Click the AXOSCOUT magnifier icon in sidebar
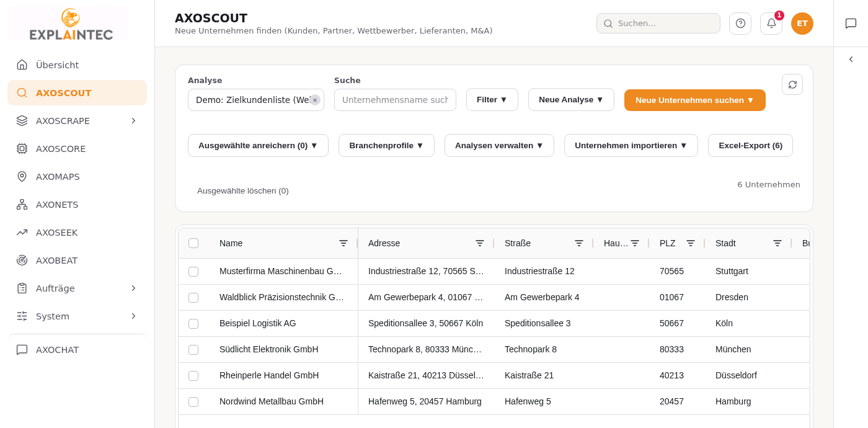Screen dimensions: 868x428 pyautogui.click(x=22, y=93)
